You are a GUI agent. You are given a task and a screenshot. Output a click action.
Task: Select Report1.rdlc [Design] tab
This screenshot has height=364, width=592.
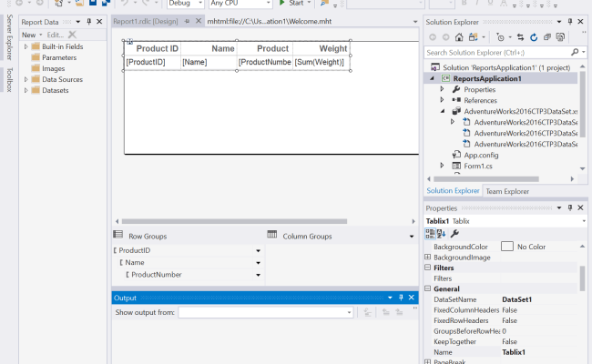click(146, 21)
